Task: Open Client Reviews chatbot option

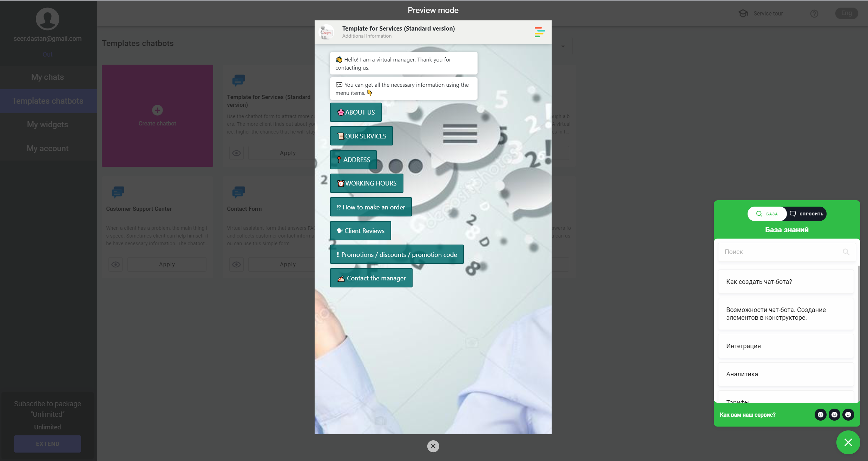Action: click(x=361, y=230)
